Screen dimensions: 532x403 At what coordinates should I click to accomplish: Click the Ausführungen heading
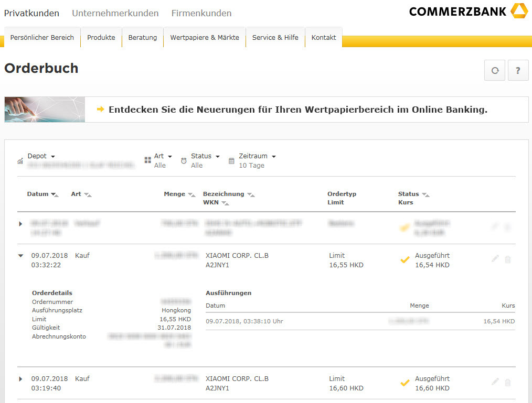pos(229,293)
